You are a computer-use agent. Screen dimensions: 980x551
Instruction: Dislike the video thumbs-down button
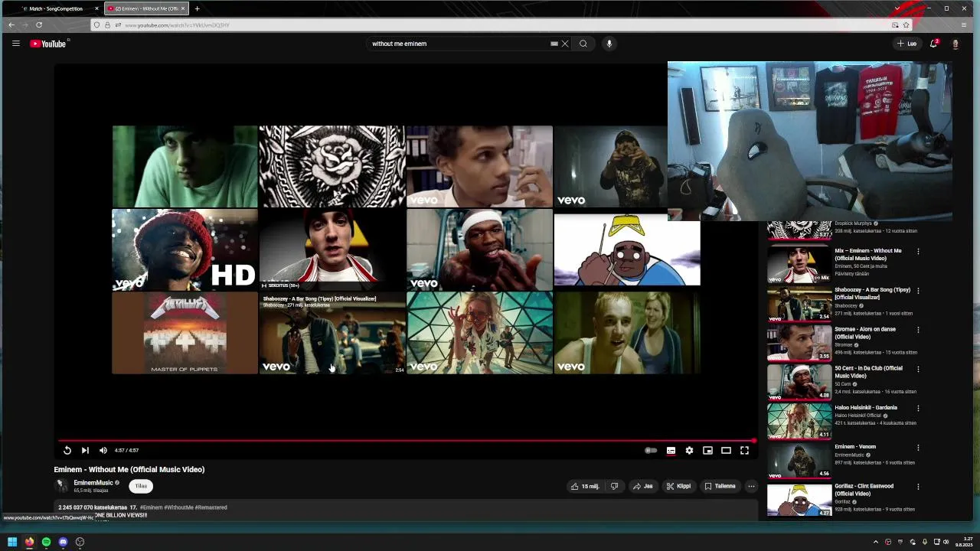(x=614, y=486)
